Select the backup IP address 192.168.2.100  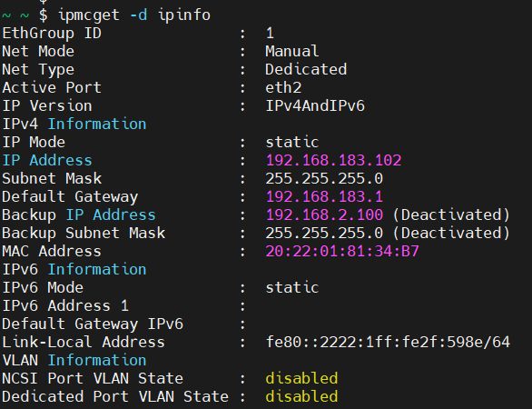[x=324, y=215]
